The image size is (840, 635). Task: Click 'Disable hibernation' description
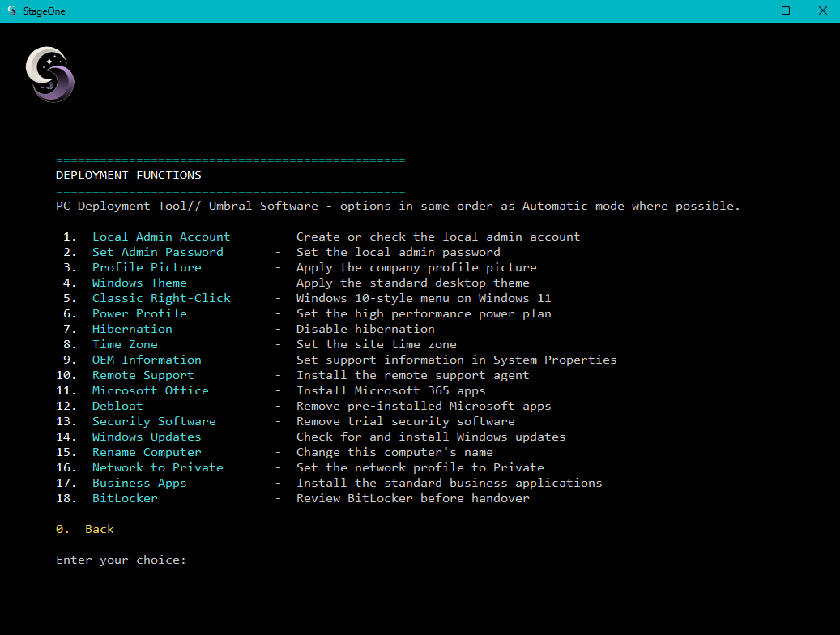click(x=365, y=329)
